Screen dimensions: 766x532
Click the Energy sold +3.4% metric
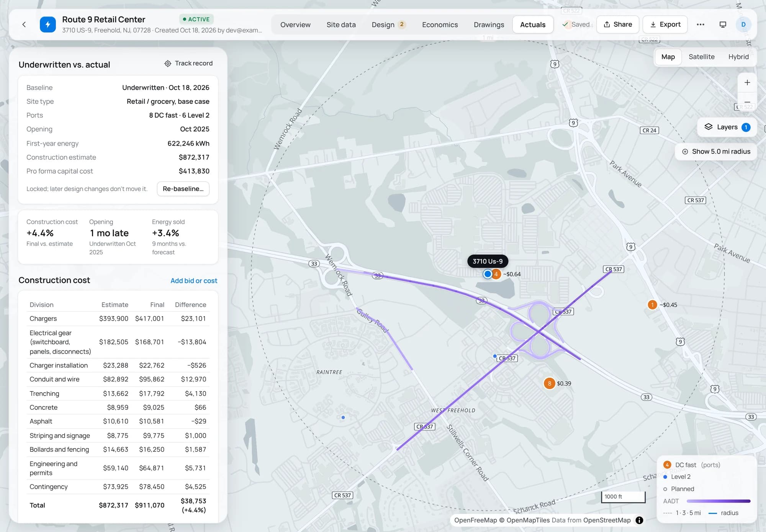coord(165,233)
